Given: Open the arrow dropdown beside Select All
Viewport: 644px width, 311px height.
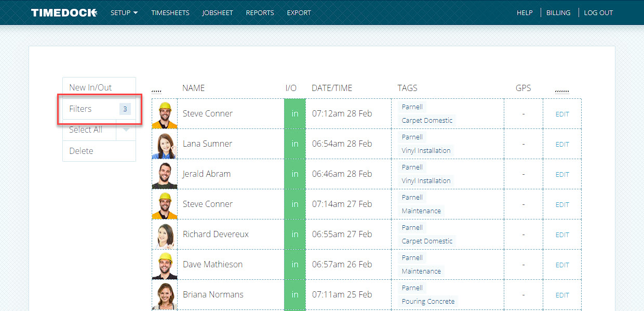Looking at the screenshot, I should (x=126, y=130).
